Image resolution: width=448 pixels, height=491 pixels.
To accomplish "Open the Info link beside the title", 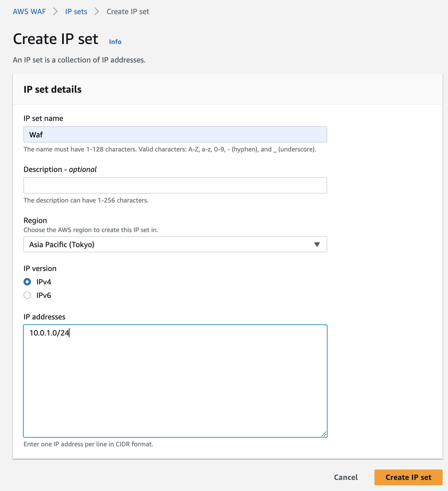I will pyautogui.click(x=115, y=42).
